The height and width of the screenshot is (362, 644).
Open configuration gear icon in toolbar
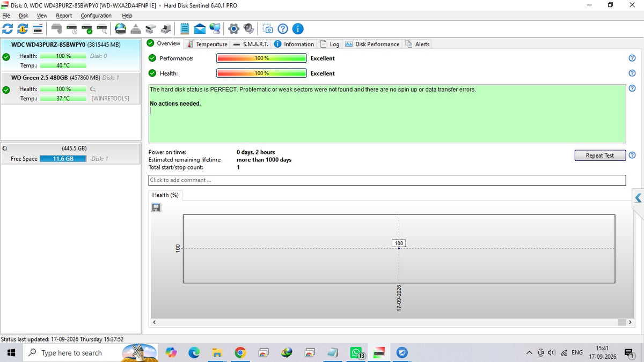[233, 28]
